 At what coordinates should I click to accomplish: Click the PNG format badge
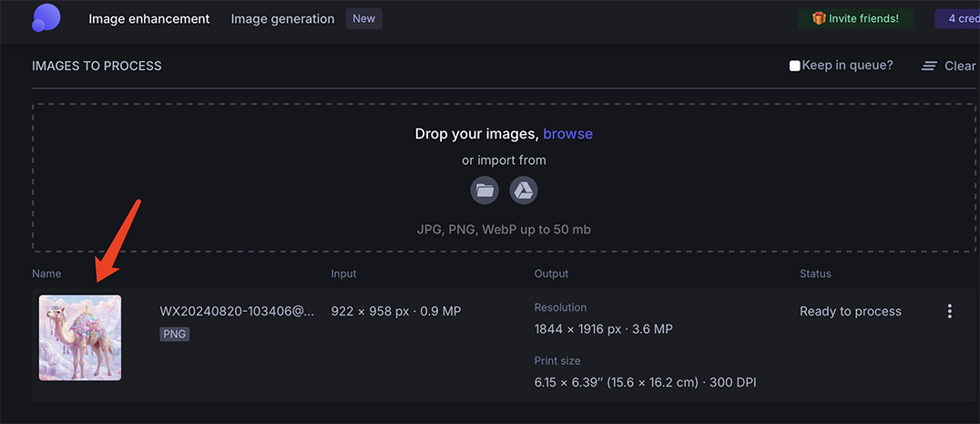(174, 335)
